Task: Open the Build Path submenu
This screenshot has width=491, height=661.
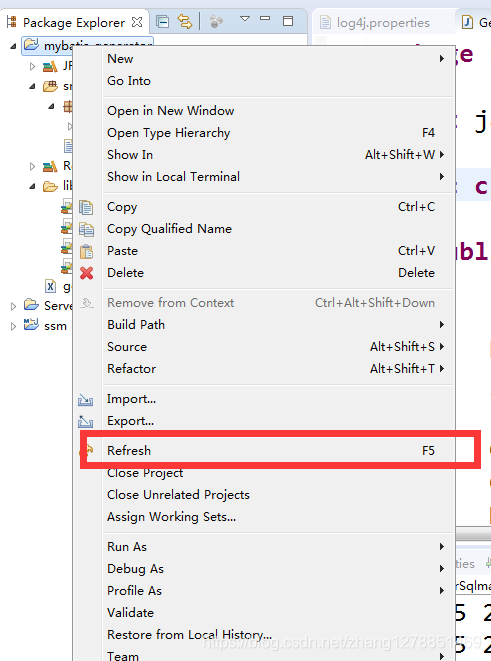Action: coord(278,325)
